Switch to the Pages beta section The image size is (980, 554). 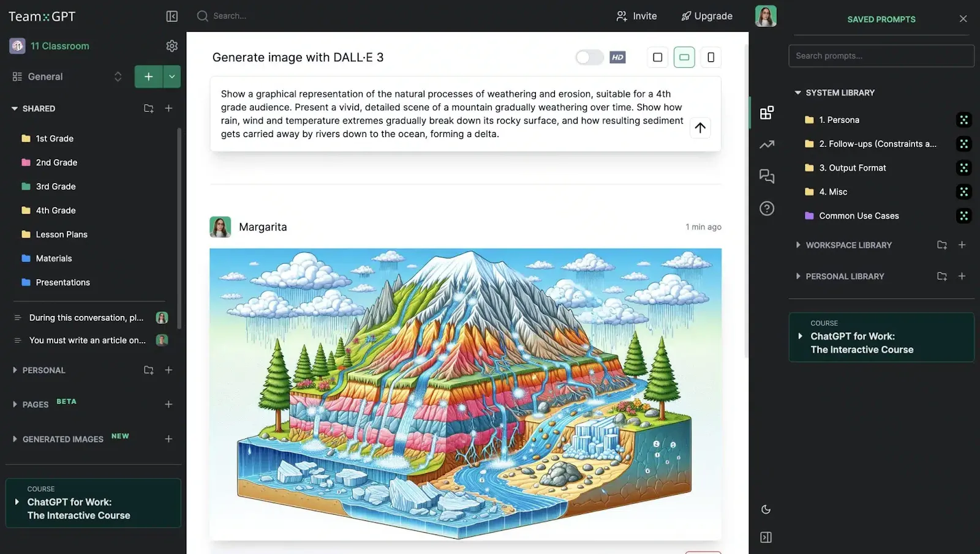[35, 404]
